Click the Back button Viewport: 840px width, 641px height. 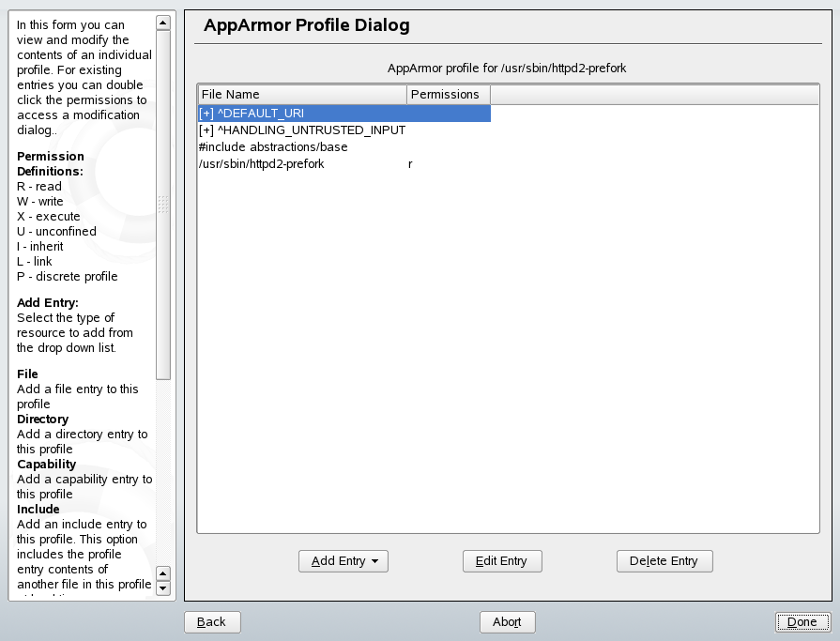tap(212, 621)
